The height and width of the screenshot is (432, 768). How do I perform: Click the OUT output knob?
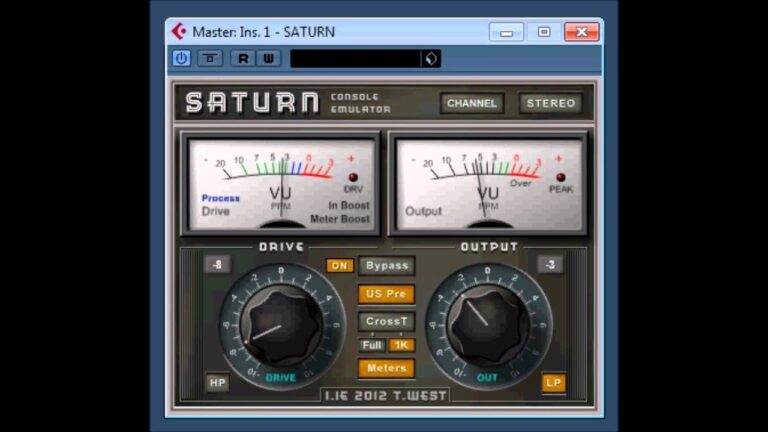pos(487,325)
